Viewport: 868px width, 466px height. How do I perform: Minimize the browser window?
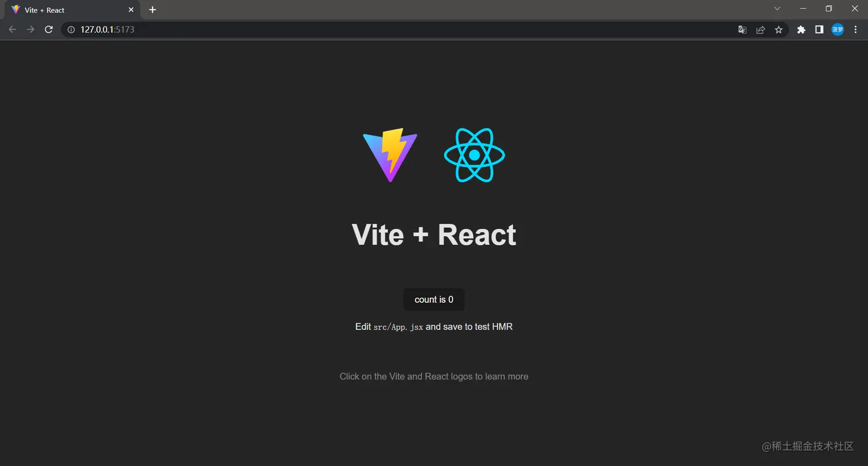pos(803,9)
